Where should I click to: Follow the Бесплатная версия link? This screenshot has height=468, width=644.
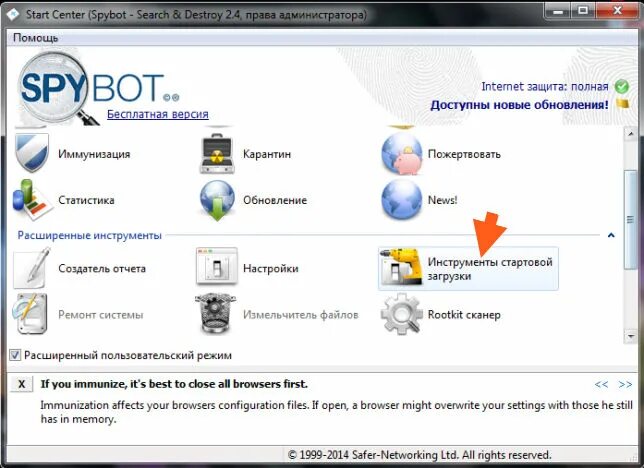(x=158, y=114)
